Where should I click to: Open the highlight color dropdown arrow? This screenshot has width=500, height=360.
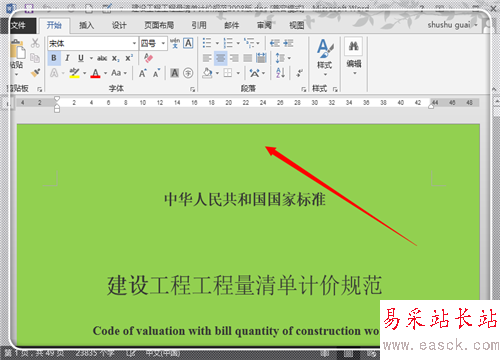pos(85,73)
